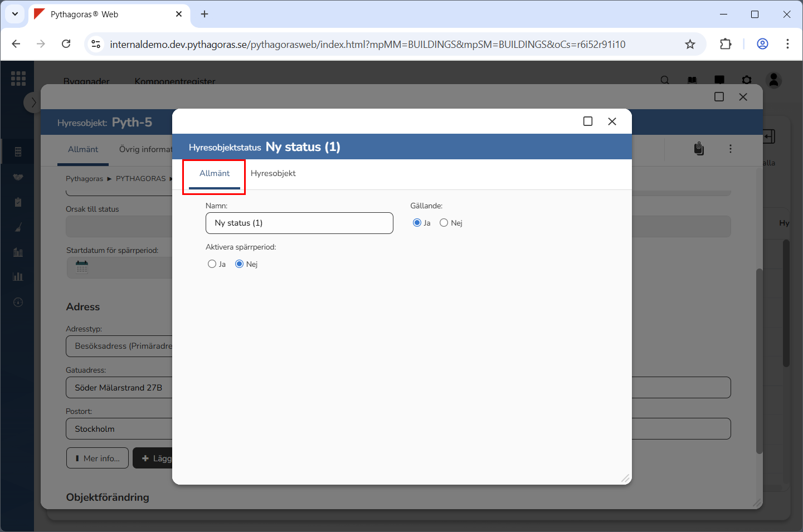The height and width of the screenshot is (532, 803).
Task: Open the settings gear icon
Action: 747,80
